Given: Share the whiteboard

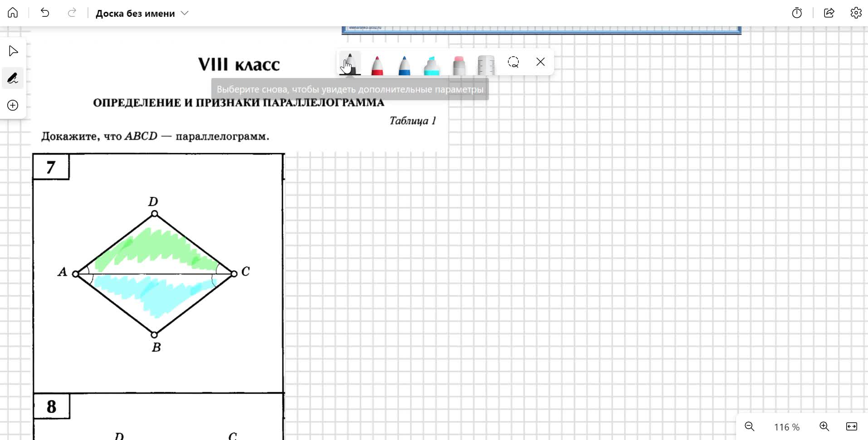Looking at the screenshot, I should pyautogui.click(x=829, y=13).
